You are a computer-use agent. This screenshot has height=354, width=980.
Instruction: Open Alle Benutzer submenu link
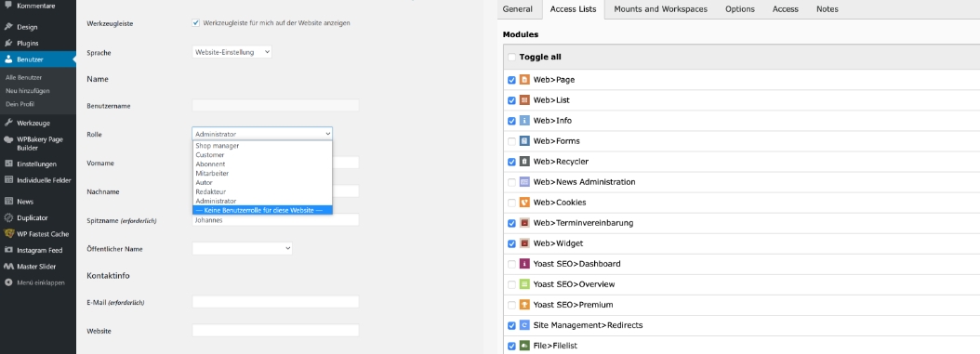coord(24,77)
